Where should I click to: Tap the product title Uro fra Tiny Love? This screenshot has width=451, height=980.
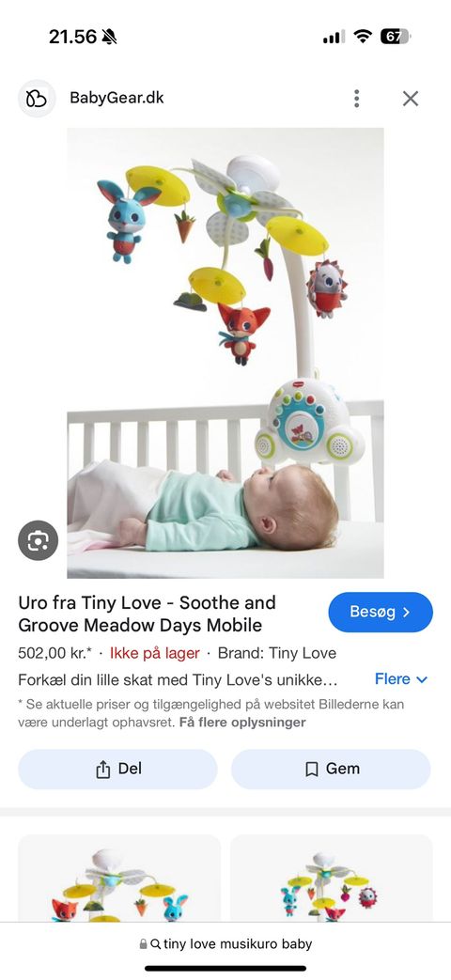[147, 614]
